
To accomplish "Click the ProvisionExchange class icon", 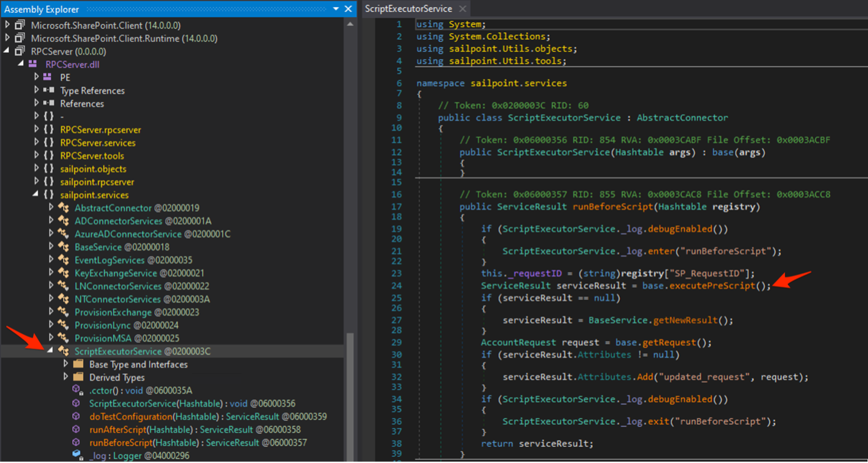I will (x=64, y=313).
